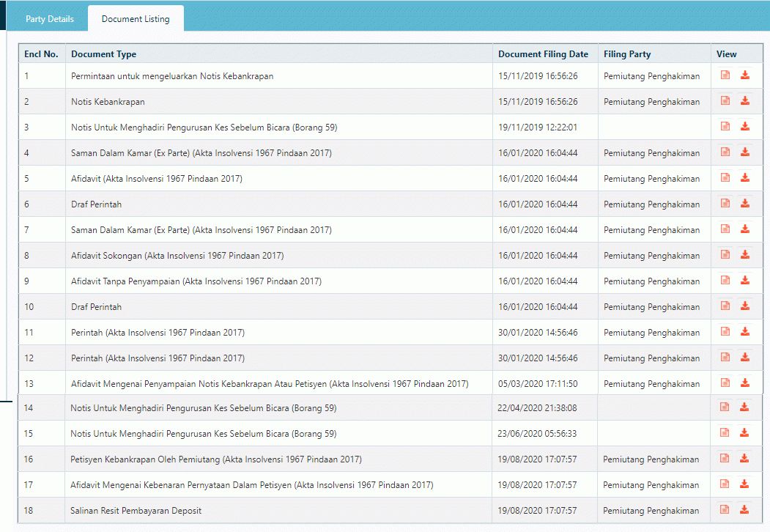The image size is (770, 532).
Task: Select row 15 Notis Untuk Menghadiri text
Action: pyautogui.click(x=203, y=434)
